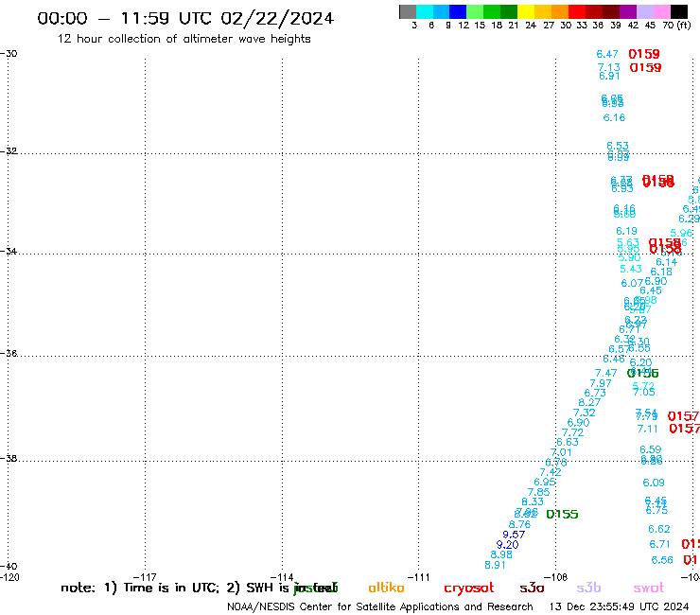Select the wave height value '7.72'

click(572, 432)
